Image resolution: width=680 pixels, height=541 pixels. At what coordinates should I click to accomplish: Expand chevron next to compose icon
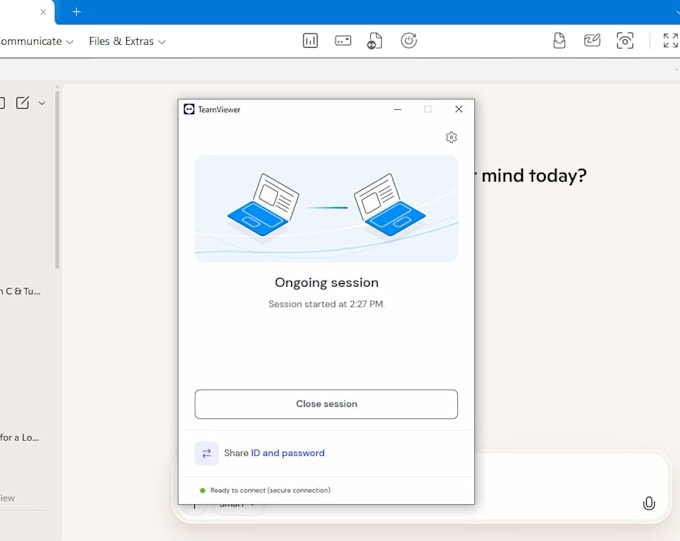[x=42, y=103]
